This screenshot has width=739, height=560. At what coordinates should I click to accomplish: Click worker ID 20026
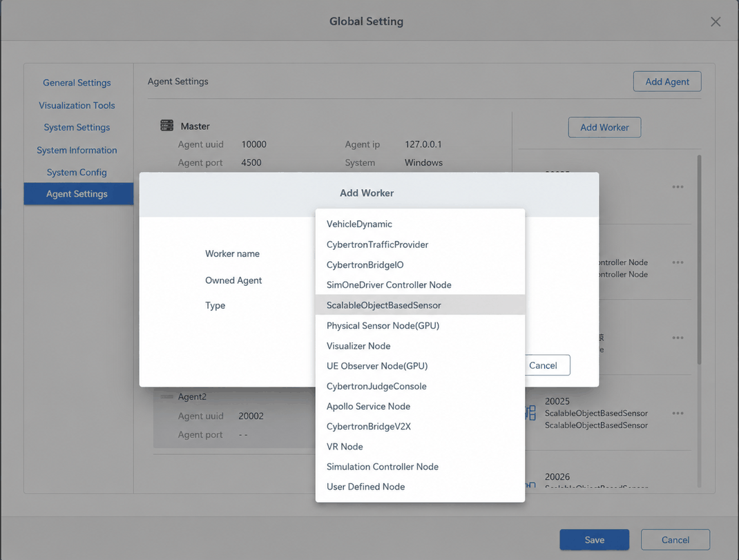pyautogui.click(x=557, y=476)
